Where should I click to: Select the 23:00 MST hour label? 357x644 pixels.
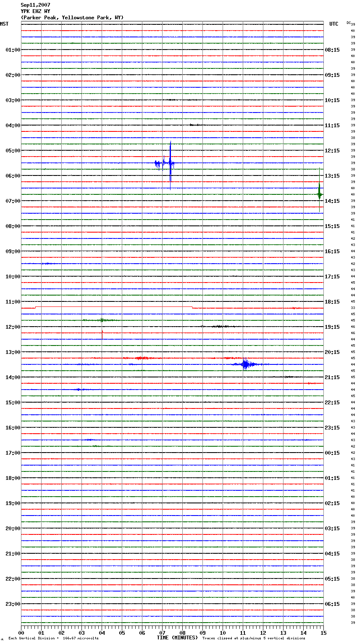click(13, 604)
